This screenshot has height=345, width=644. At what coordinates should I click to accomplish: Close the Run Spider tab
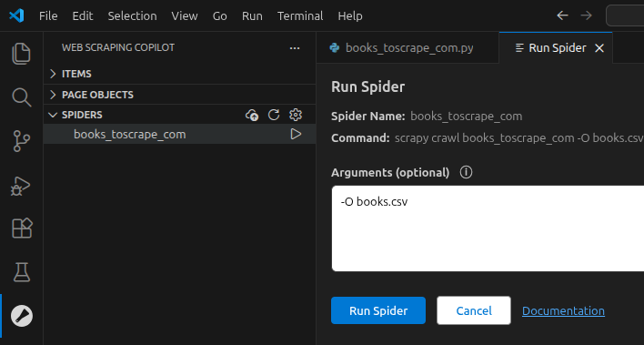tap(599, 48)
